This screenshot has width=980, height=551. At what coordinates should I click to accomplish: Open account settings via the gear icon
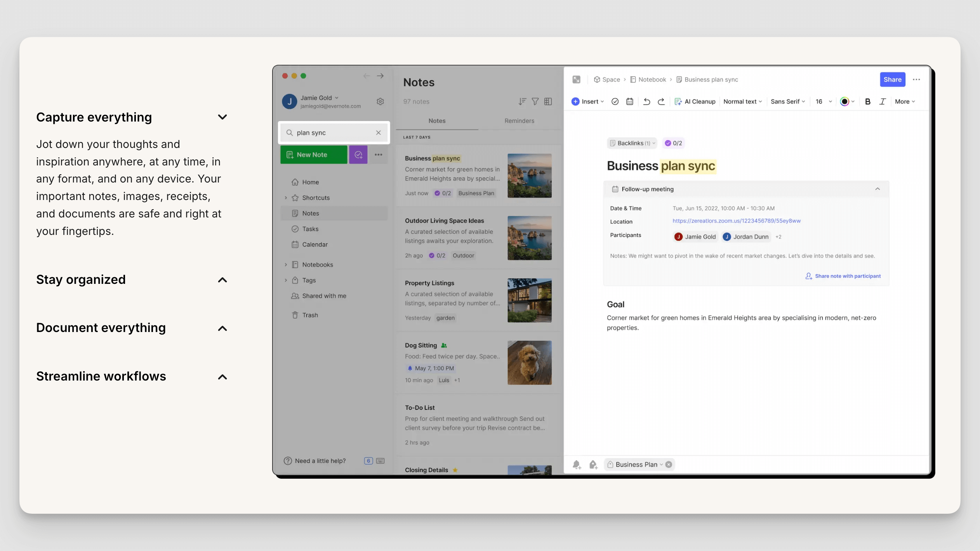click(380, 101)
